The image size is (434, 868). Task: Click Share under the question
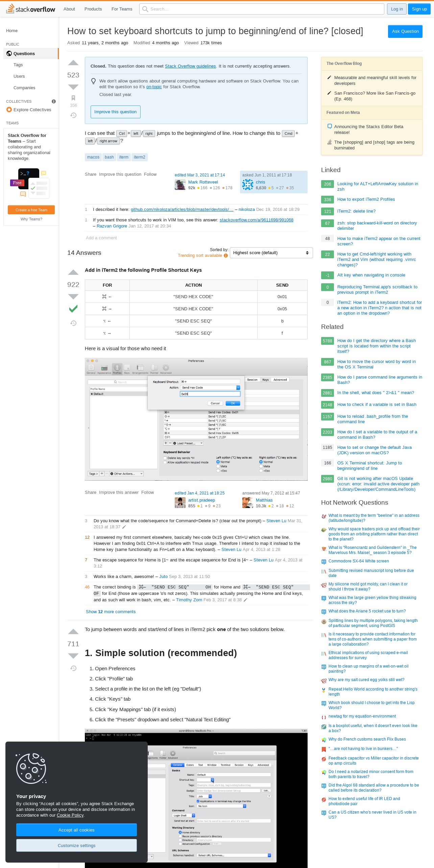91,174
